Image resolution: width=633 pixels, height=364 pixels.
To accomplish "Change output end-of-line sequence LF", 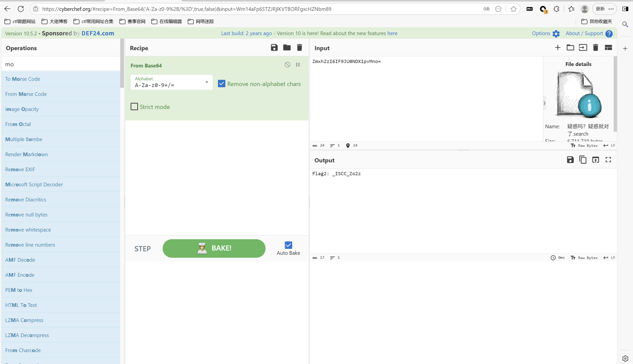I will 609,258.
